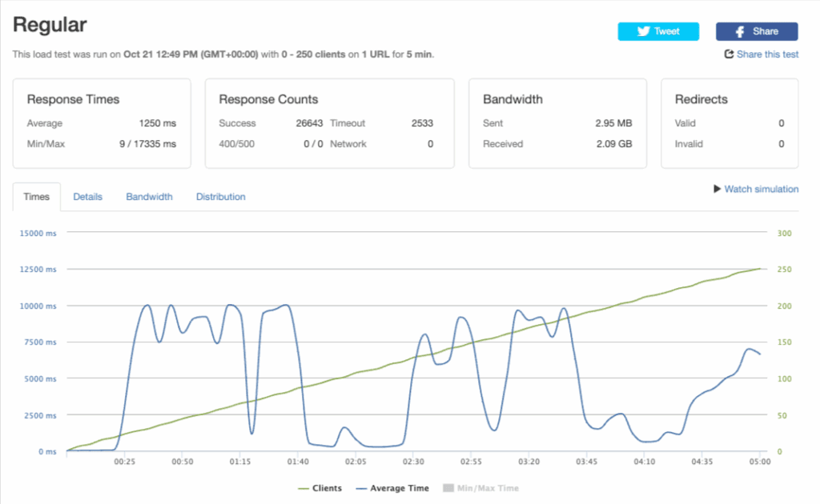This screenshot has width=820, height=504.
Task: Click the Redirects summary card
Action: 730,123
